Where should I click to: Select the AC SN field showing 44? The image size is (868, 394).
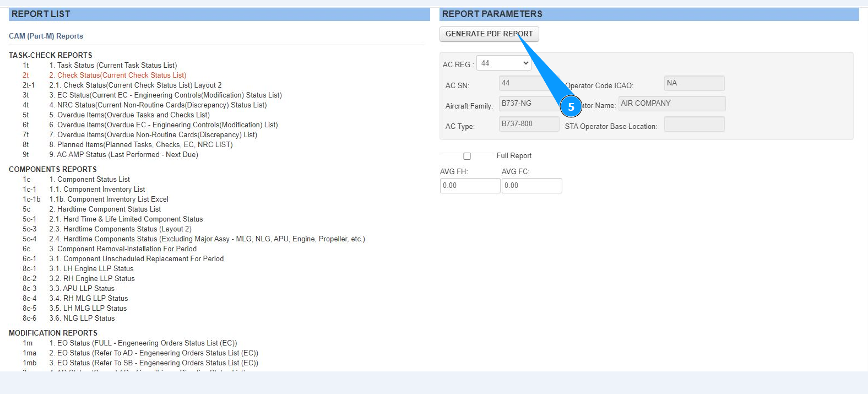tap(529, 83)
